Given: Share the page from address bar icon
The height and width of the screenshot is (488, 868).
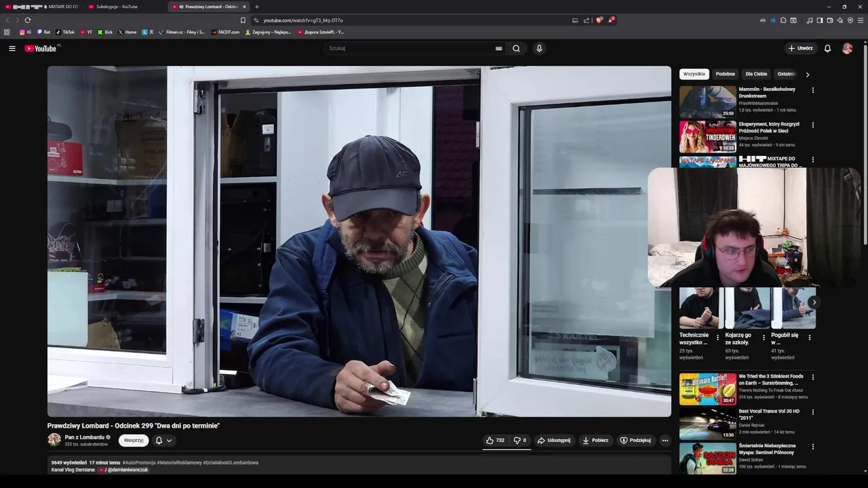Looking at the screenshot, I should coord(587,20).
